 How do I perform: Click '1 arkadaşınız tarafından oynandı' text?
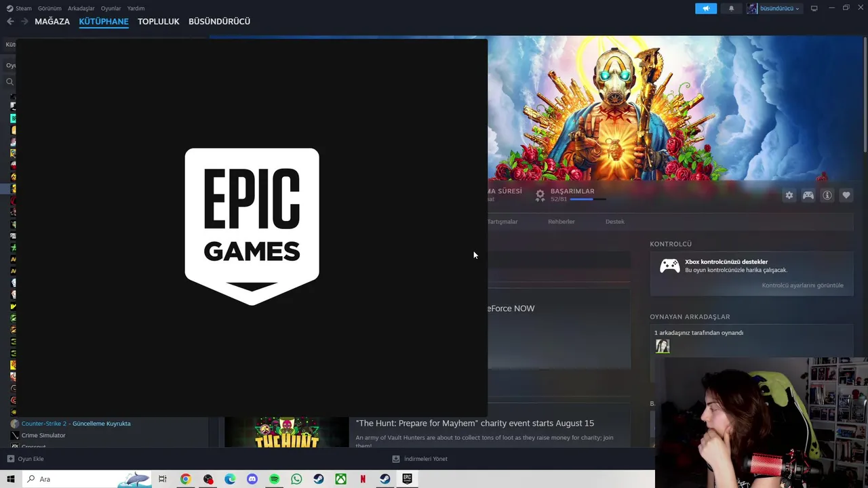[x=698, y=333]
